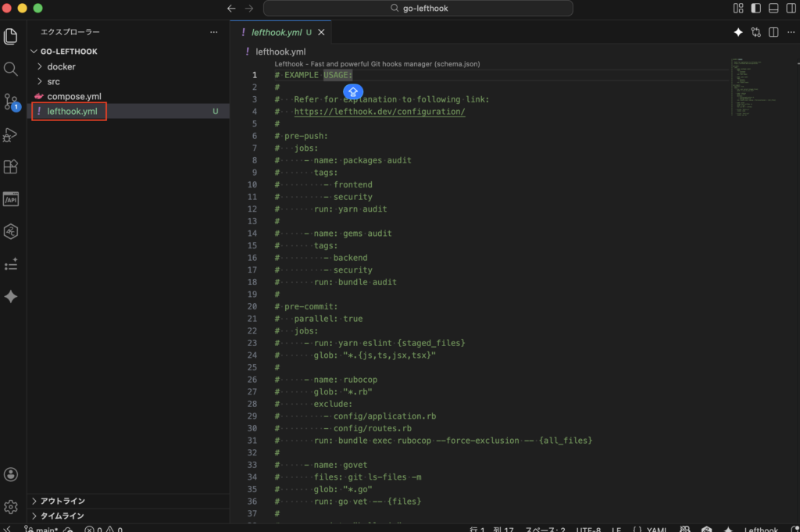Open the API client sidebar icon
800x532 pixels.
pos(11,200)
